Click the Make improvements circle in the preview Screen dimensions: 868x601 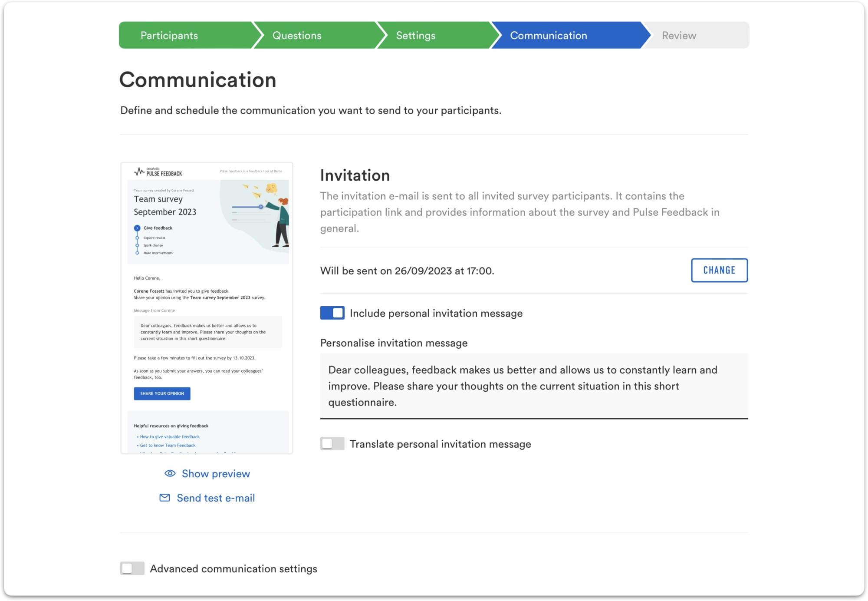coord(138,252)
